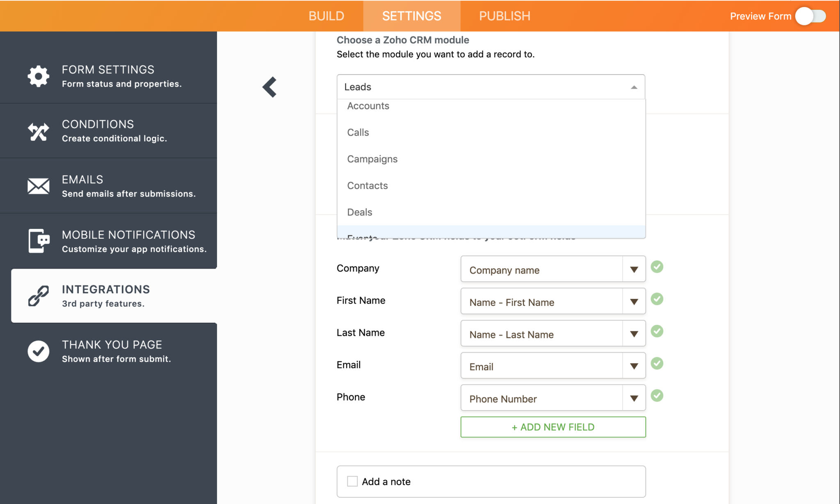Screen dimensions: 840x504
Task: Click the Thank You Page checkmark icon
Action: pyautogui.click(x=38, y=351)
